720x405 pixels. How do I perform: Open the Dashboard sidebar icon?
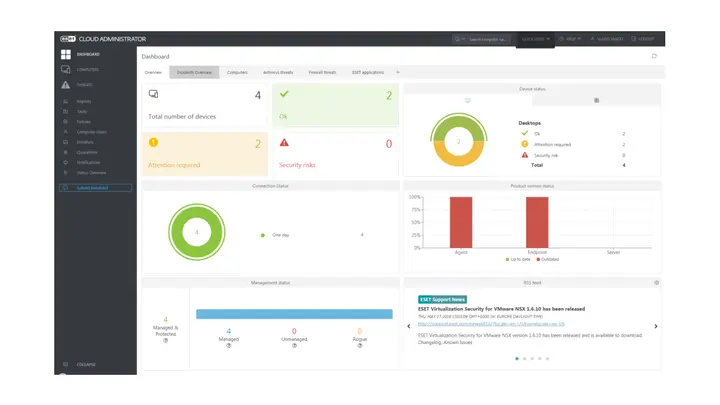[x=66, y=54]
